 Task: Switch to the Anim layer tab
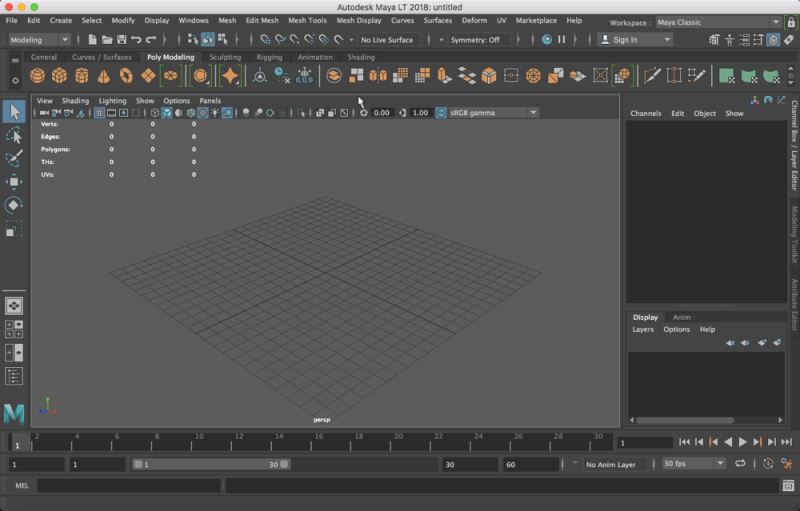coord(681,317)
